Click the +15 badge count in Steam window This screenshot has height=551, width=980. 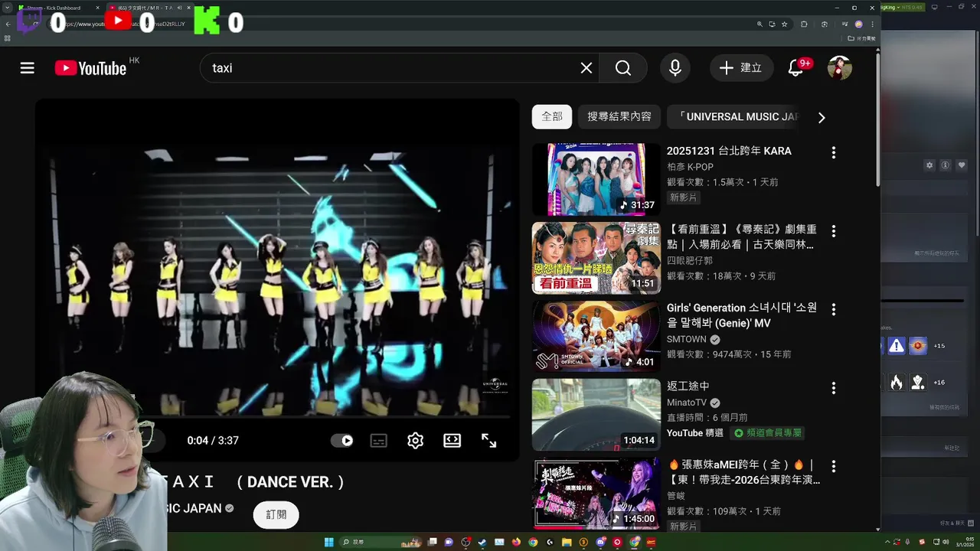939,346
